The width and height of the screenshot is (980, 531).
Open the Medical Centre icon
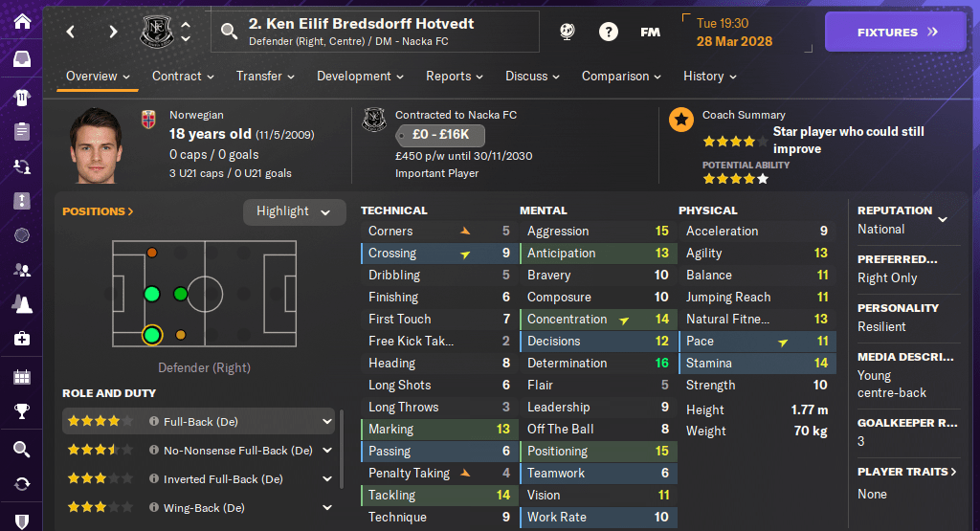21,339
